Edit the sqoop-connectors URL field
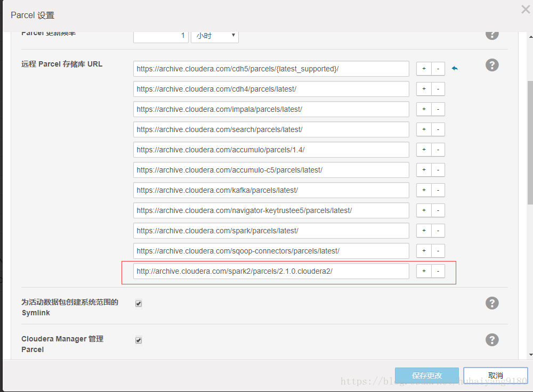 (271, 251)
